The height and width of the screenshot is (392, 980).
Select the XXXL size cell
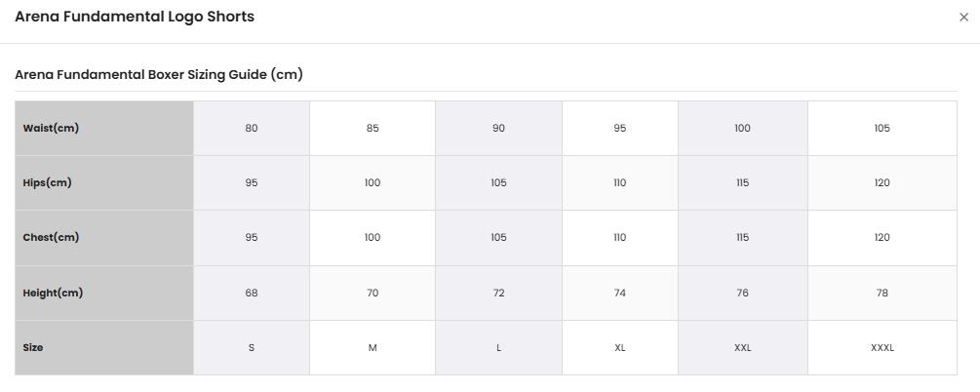click(x=882, y=347)
